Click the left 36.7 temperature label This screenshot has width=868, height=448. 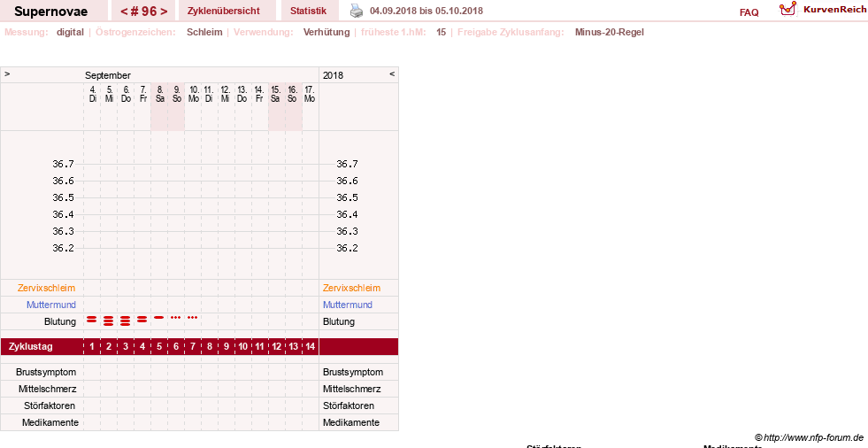63,164
